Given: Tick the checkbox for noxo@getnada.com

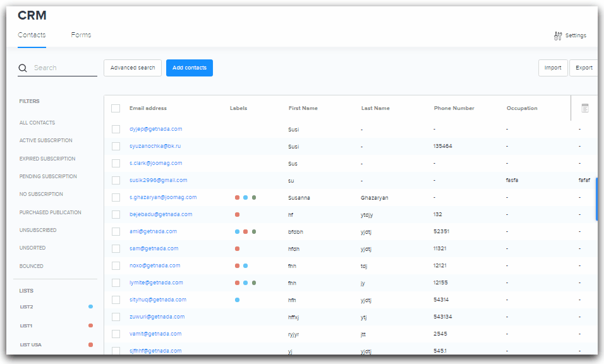Looking at the screenshot, I should point(116,265).
